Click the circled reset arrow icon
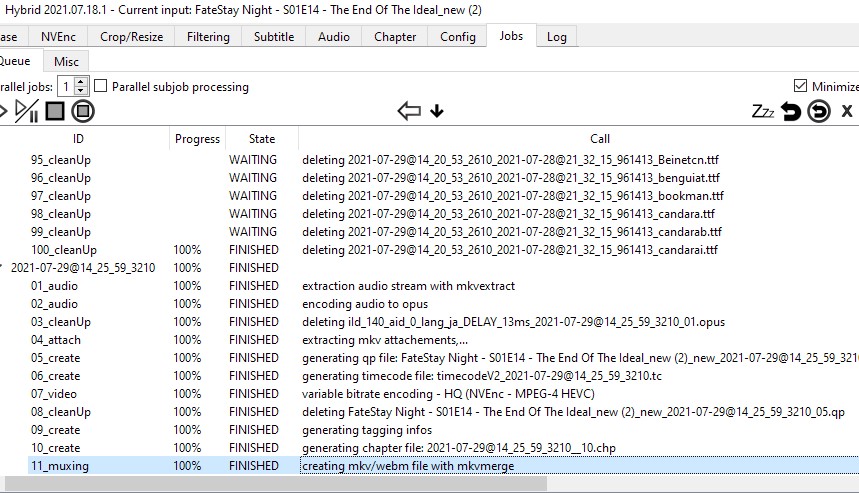Screen dimensions: 859x493 pos(819,111)
